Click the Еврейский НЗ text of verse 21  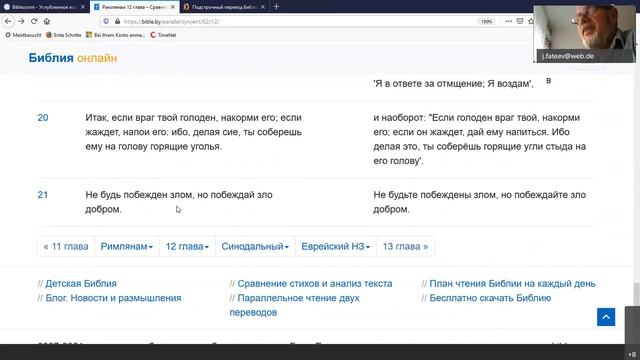coord(480,202)
